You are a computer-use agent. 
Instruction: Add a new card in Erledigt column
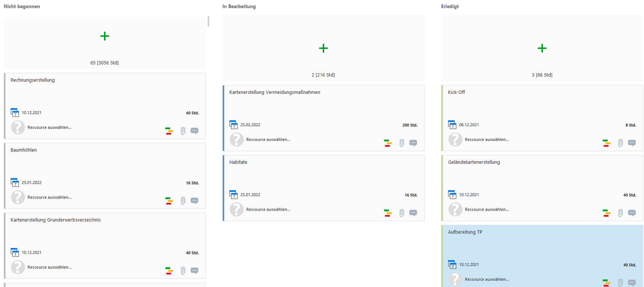point(542,48)
